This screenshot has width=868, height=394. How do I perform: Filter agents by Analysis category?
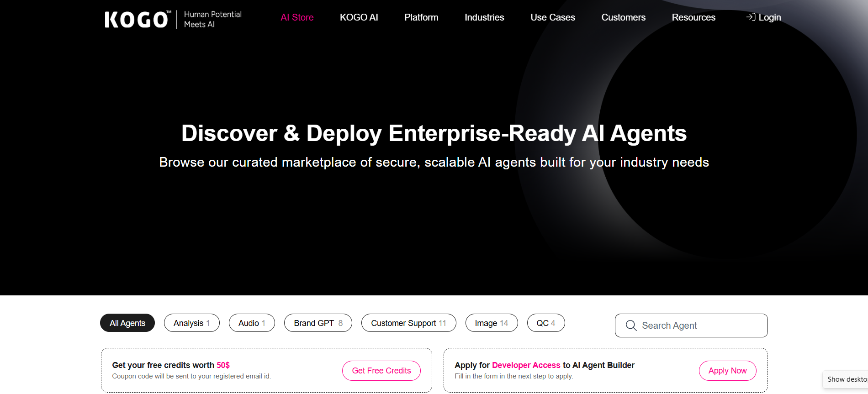point(192,323)
